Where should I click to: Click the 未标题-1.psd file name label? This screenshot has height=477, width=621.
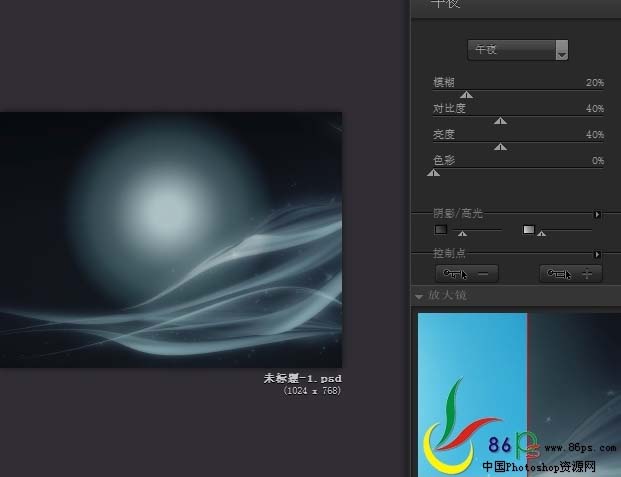coord(302,379)
